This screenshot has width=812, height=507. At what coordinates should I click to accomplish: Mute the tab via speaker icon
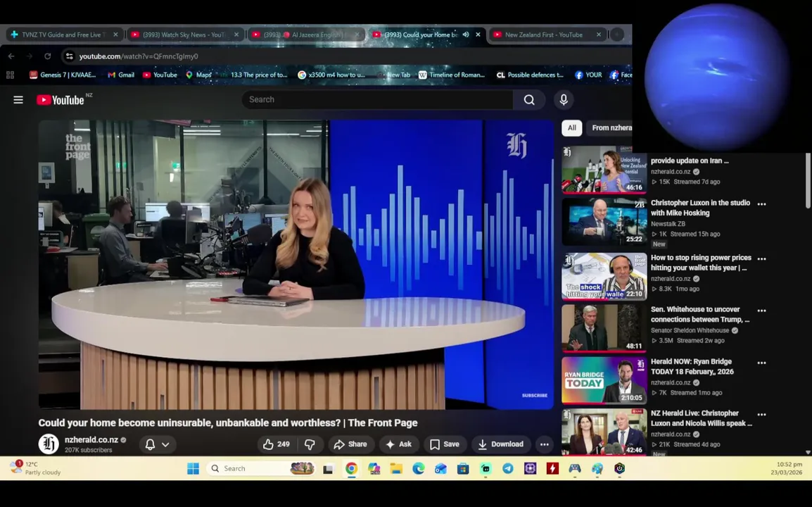point(466,35)
